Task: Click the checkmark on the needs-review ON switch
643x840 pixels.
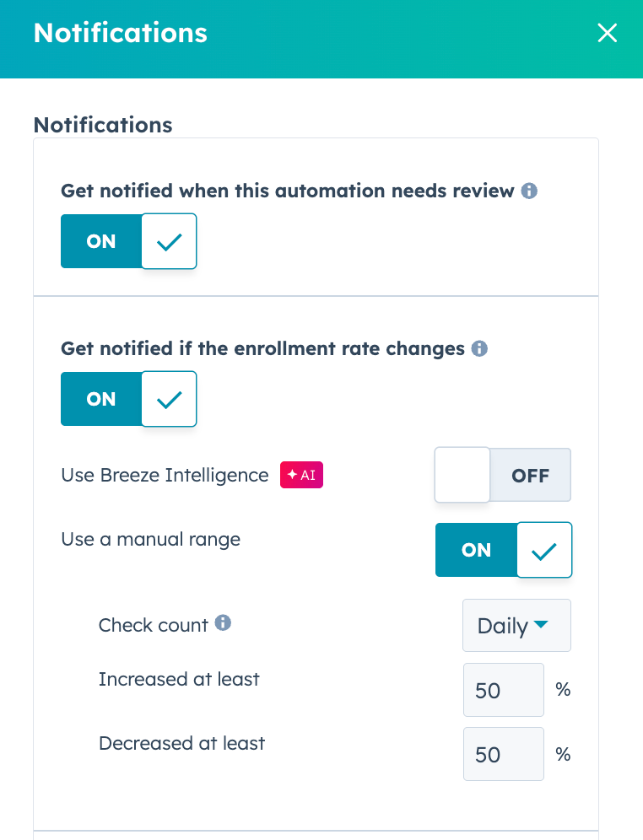Action: 168,241
